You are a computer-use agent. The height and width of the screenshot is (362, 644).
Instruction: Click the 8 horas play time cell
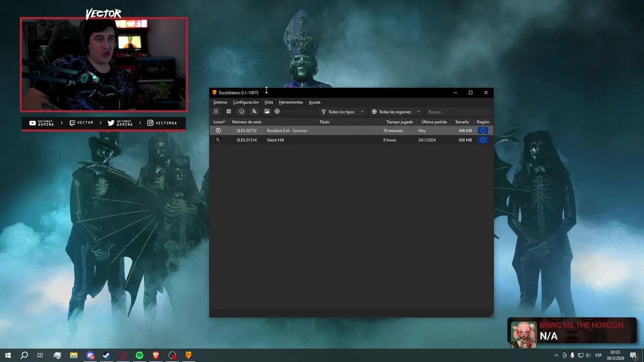tap(389, 140)
